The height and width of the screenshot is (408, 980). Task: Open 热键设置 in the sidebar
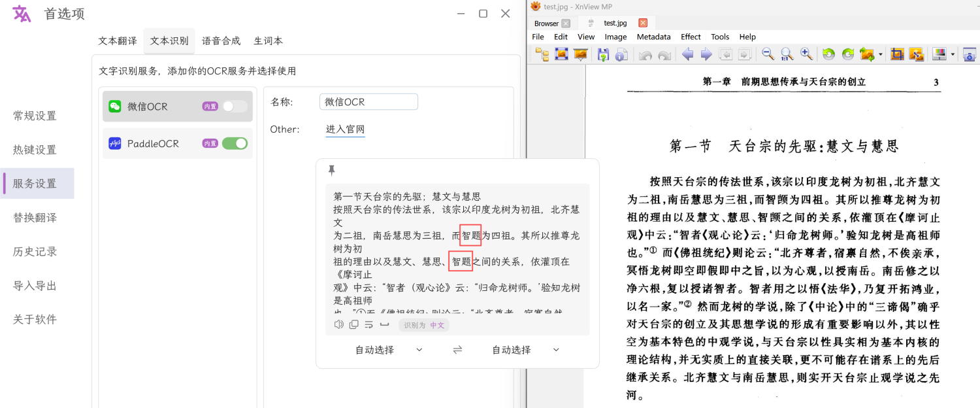(x=35, y=150)
